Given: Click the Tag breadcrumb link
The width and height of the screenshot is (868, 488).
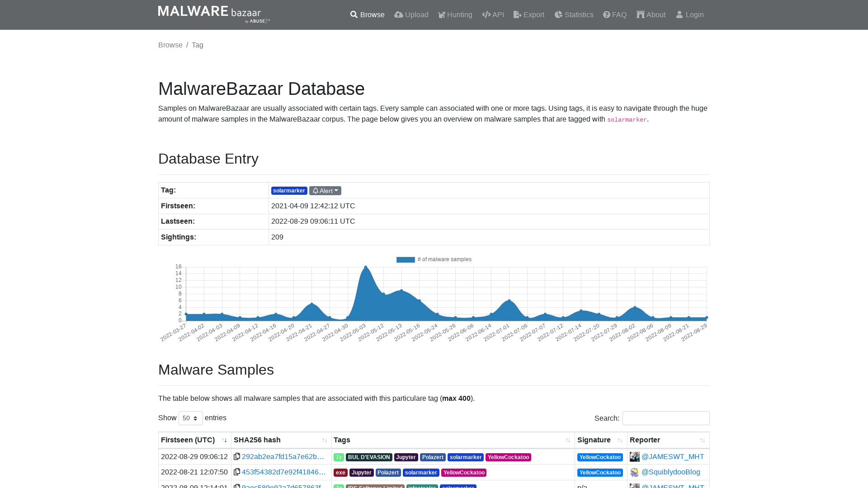Looking at the screenshot, I should 198,45.
